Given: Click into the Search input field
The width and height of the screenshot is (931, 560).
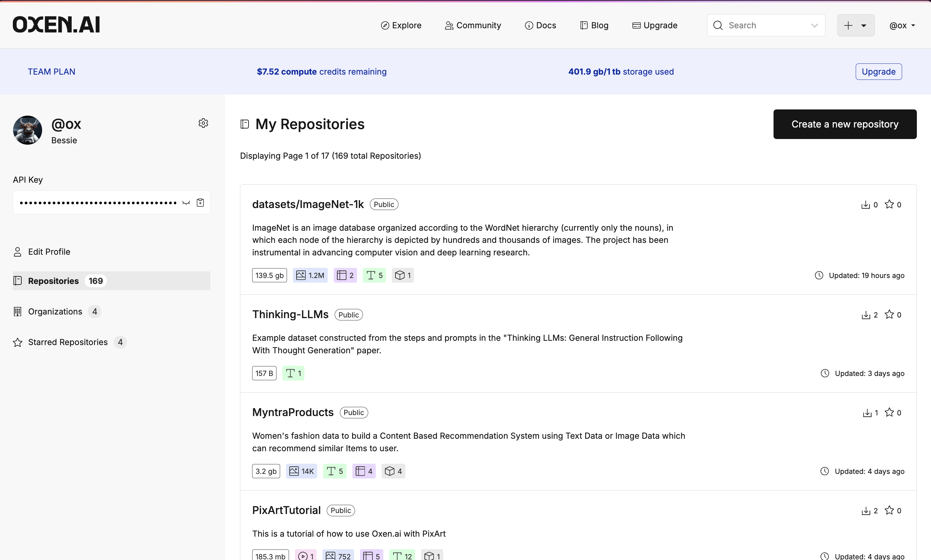Looking at the screenshot, I should [762, 26].
